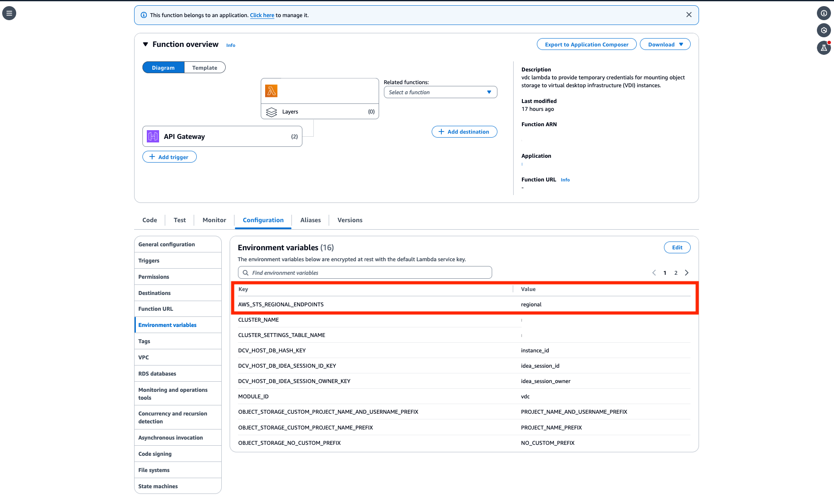The width and height of the screenshot is (834, 504).
Task: Expand the Download dropdown button
Action: (665, 44)
